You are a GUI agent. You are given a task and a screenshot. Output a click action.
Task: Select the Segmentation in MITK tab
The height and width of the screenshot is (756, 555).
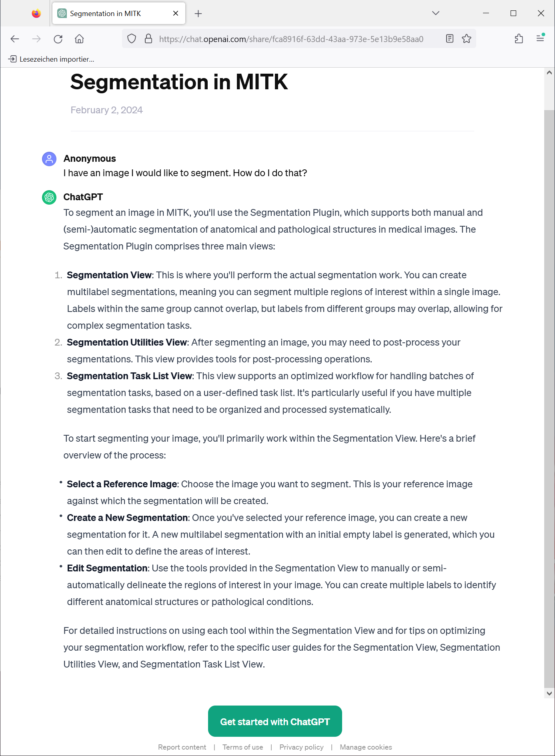tap(112, 14)
